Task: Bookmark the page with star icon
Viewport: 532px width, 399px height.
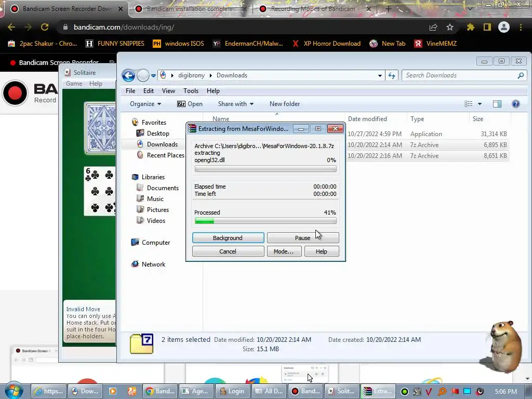Action: tap(450, 27)
